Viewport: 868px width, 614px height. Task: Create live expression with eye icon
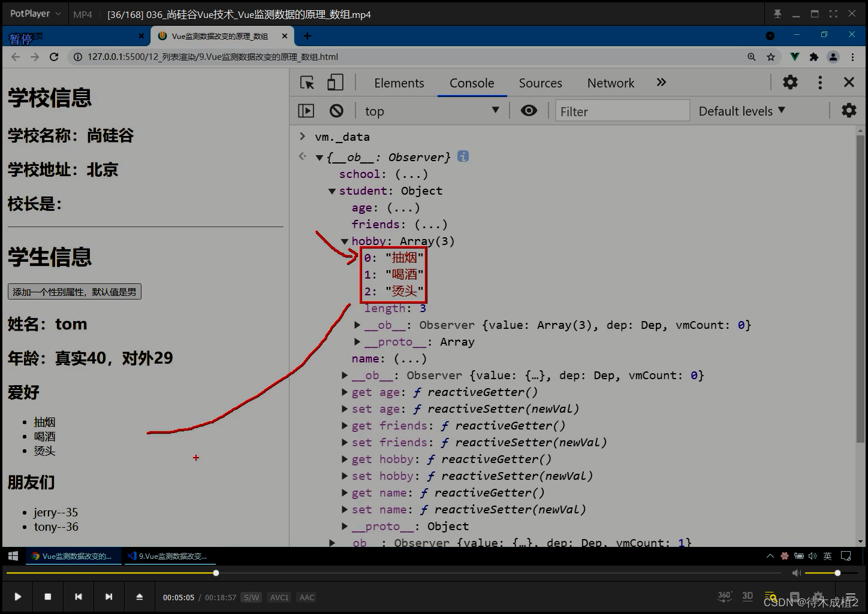(x=529, y=111)
